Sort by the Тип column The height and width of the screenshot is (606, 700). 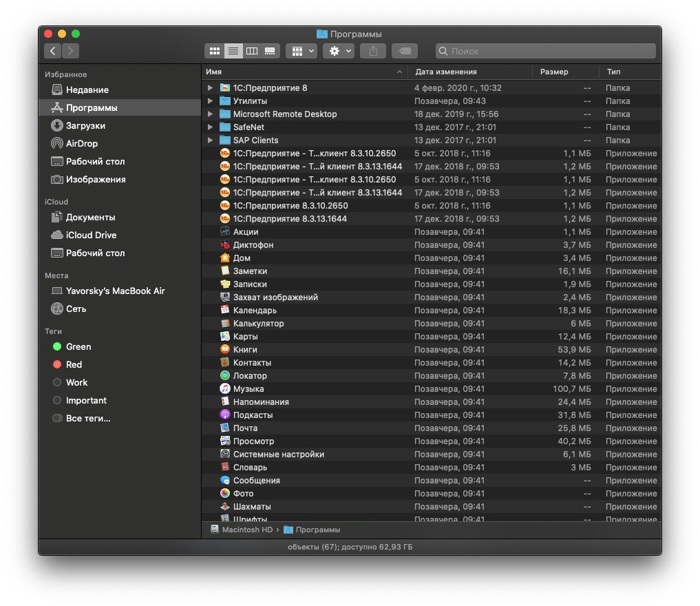pos(630,72)
